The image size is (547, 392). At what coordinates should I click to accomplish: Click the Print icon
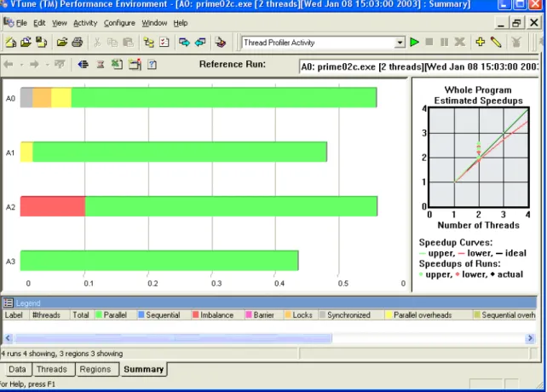77,43
